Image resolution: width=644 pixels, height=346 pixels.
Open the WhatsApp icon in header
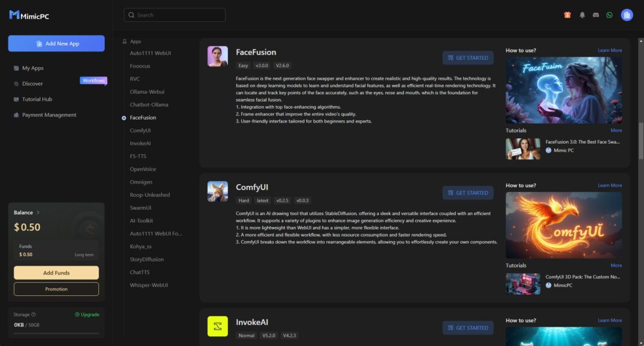tap(610, 15)
